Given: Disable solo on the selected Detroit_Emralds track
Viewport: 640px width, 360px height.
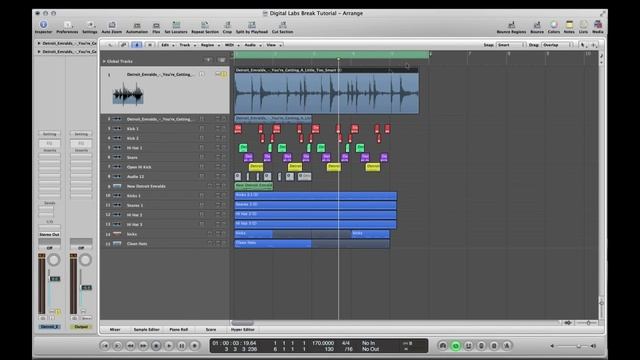Looking at the screenshot, I should [224, 74].
